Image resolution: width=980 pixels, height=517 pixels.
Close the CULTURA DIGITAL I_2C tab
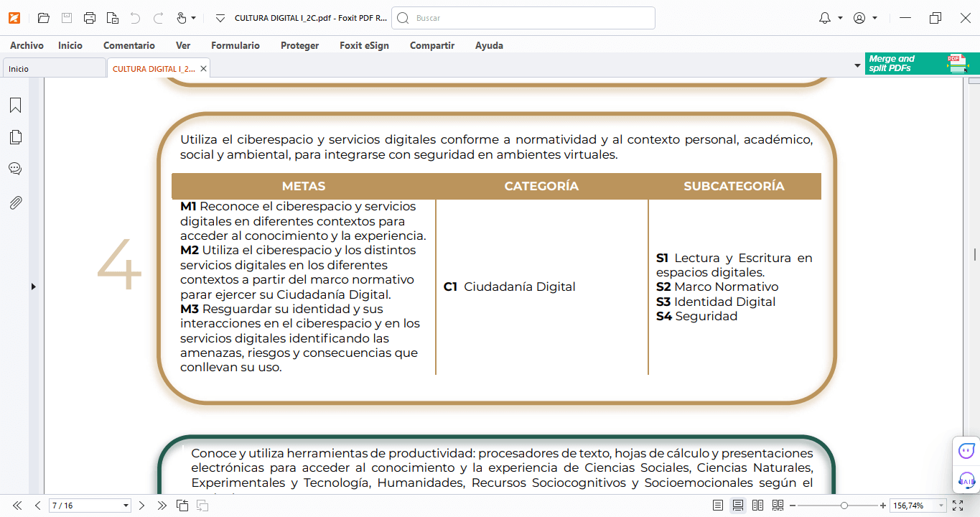tap(203, 68)
